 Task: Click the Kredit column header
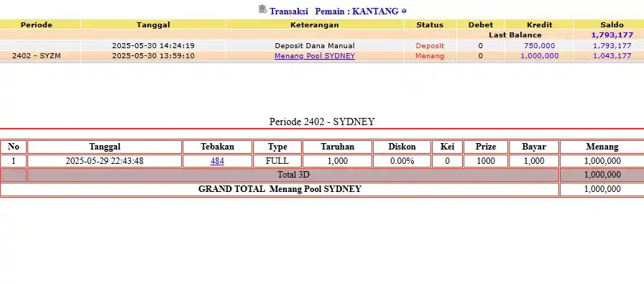[539, 24]
